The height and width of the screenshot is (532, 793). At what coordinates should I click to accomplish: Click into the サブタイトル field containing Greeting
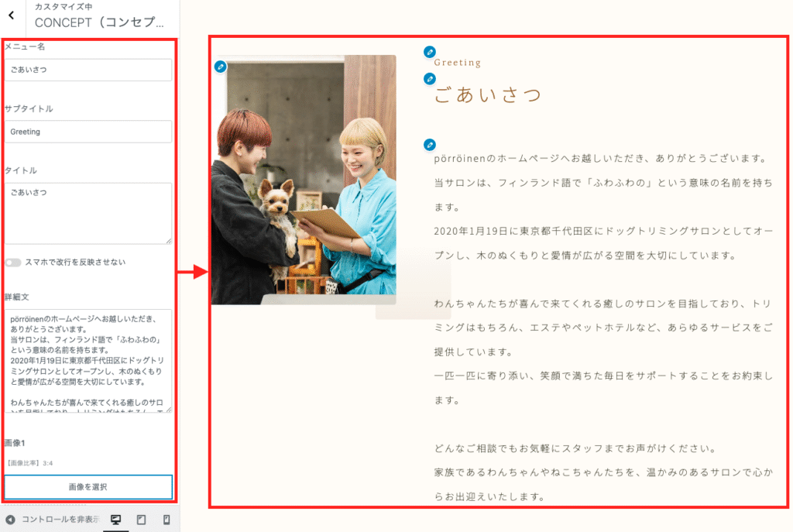(x=88, y=132)
